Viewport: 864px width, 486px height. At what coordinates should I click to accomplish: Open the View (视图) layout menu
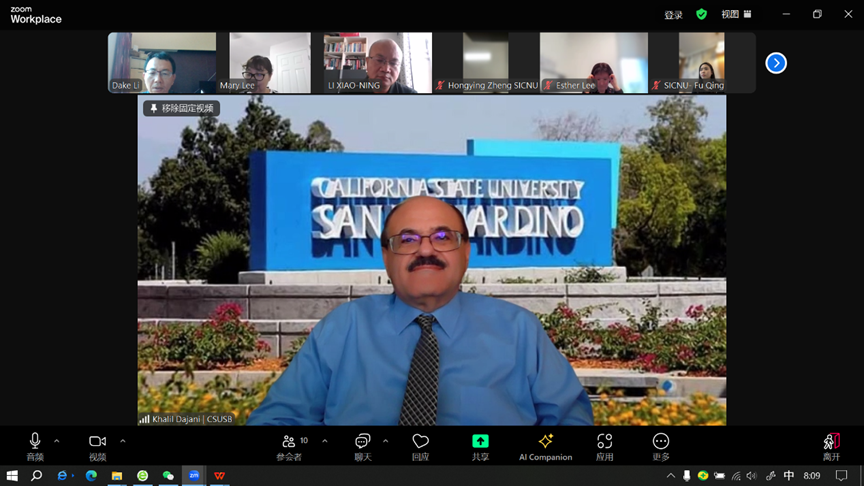736,14
